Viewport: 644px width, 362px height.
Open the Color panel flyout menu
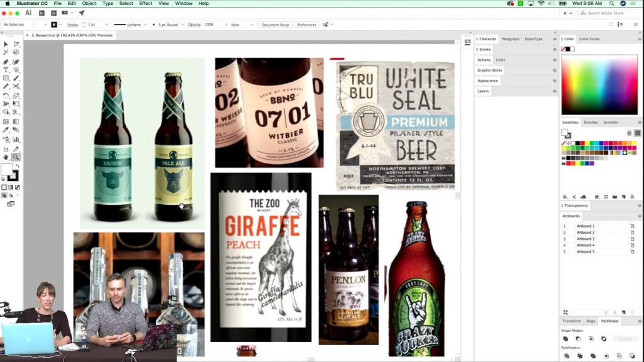[639, 39]
